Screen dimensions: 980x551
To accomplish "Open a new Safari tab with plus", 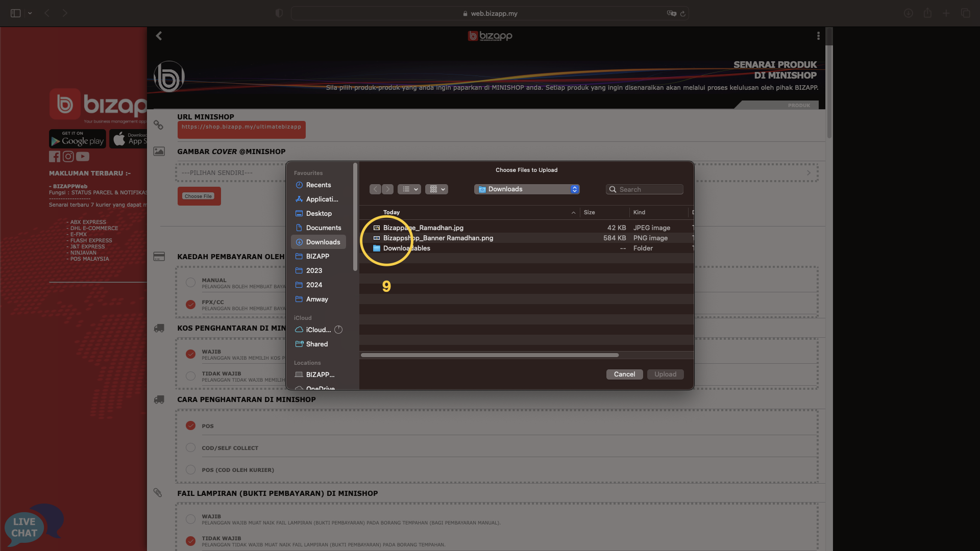I will pyautogui.click(x=946, y=13).
